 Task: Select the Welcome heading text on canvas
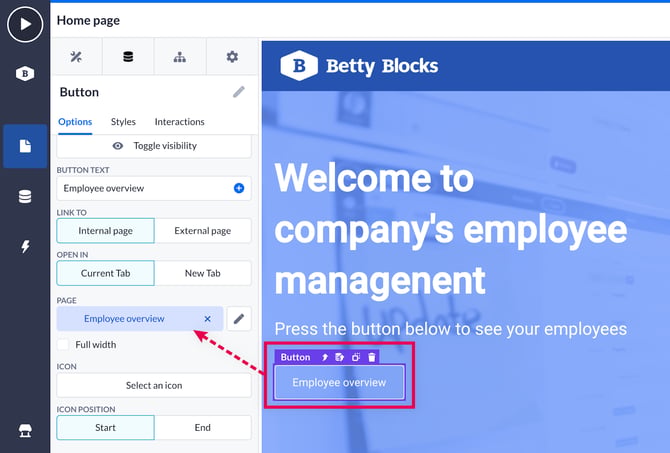tap(451, 229)
